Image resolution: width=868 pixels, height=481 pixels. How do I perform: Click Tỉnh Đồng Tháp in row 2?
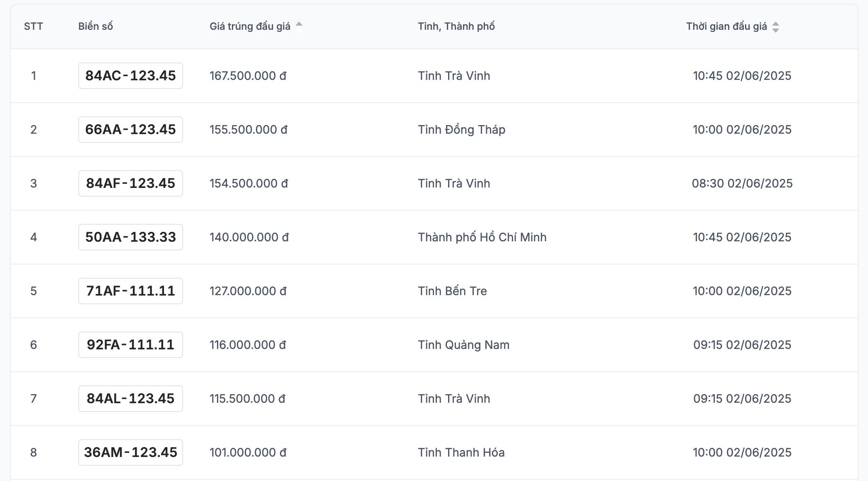coord(461,130)
